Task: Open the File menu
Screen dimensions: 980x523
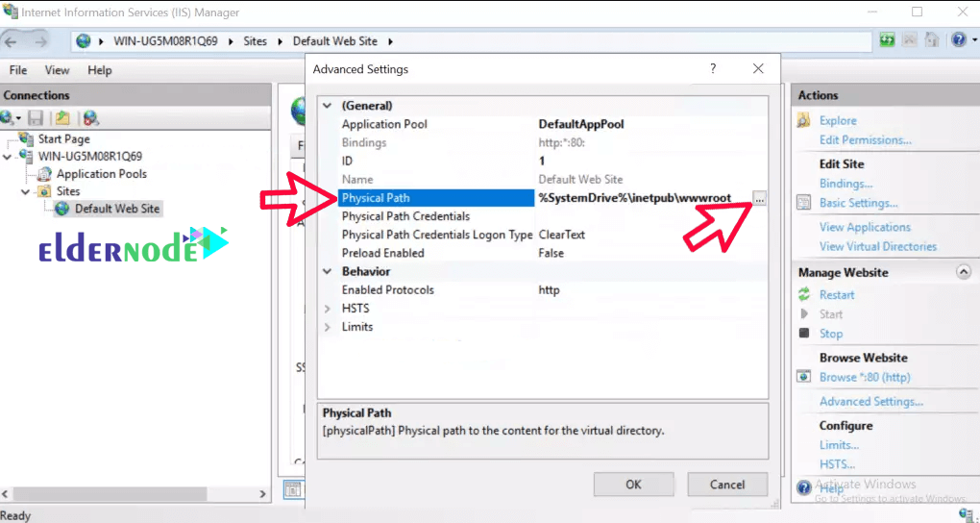Action: click(x=18, y=70)
